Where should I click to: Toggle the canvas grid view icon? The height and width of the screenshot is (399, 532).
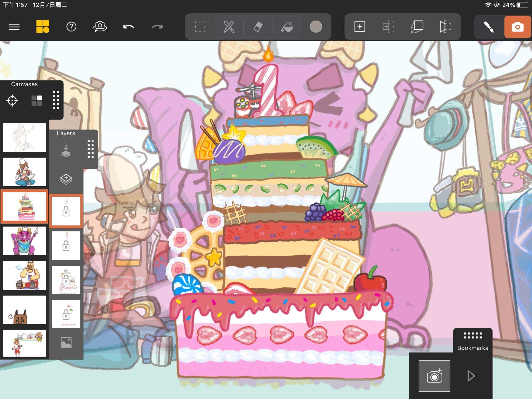click(x=37, y=101)
